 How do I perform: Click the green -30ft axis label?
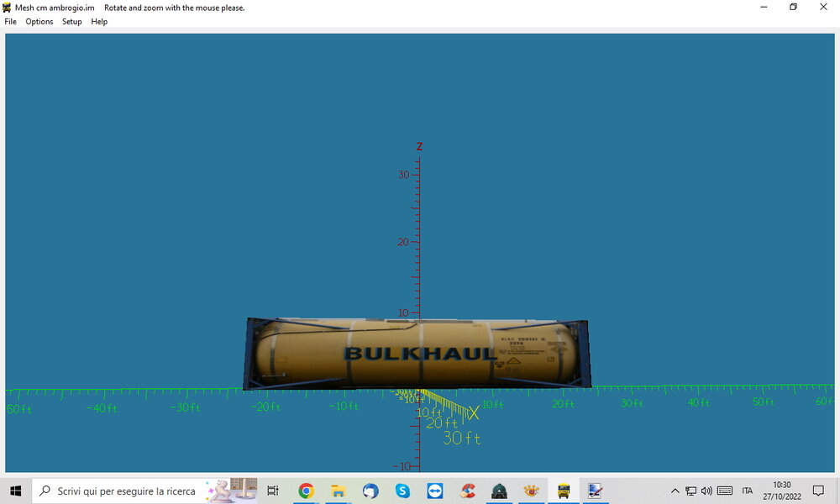click(x=186, y=407)
